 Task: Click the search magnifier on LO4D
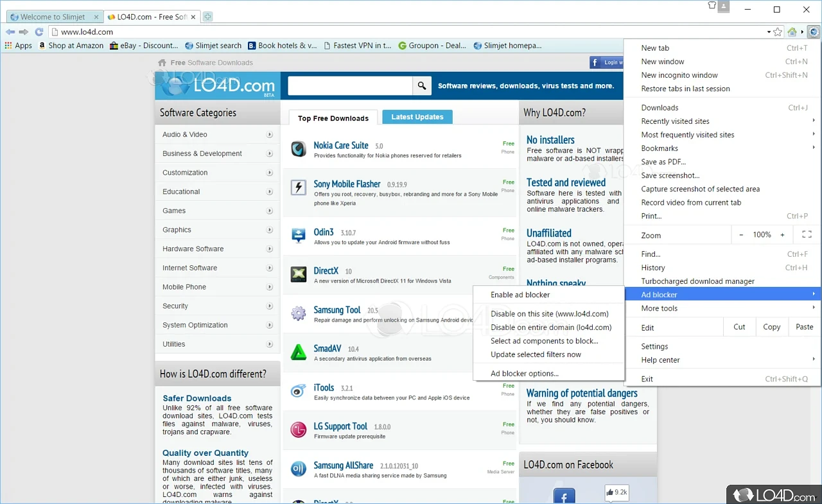coord(422,85)
